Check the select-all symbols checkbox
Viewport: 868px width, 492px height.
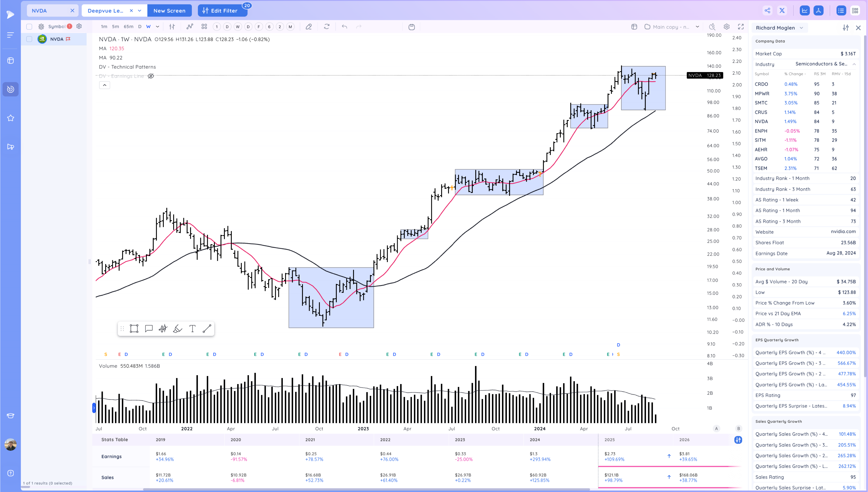pyautogui.click(x=29, y=27)
